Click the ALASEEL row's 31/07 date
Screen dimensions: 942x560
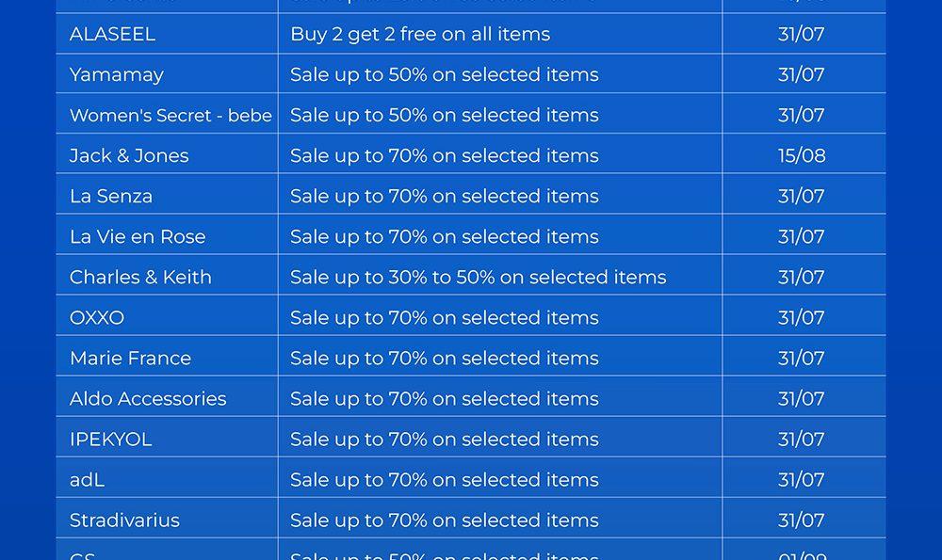coord(802,34)
